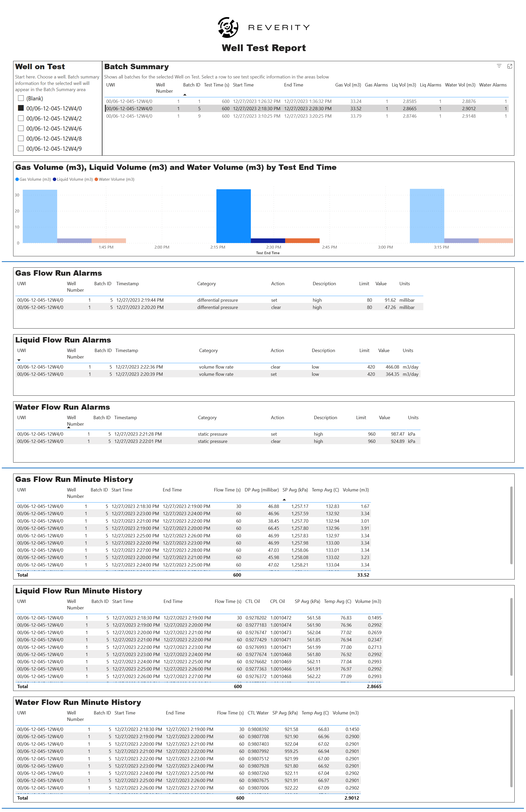The image size is (526, 812).
Task: Tick the 00/06-12-045-12W4/9 well checkbox
Action: [21, 148]
